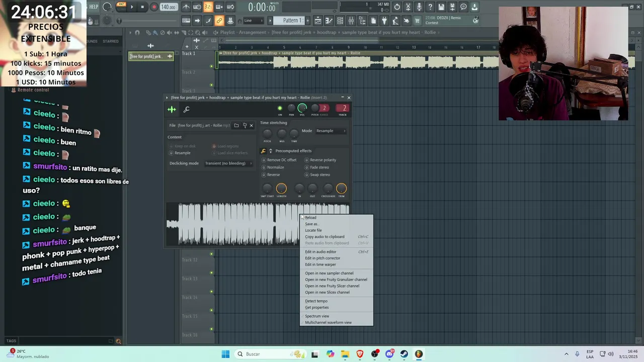Viewport: 644px width, 362px height.
Task: Open the Windows Start button
Action: coord(225,354)
